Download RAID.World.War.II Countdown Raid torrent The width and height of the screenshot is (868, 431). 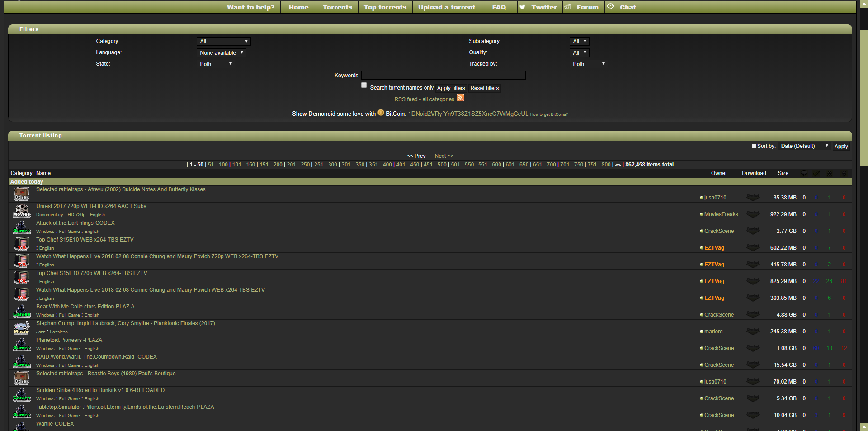pos(753,365)
